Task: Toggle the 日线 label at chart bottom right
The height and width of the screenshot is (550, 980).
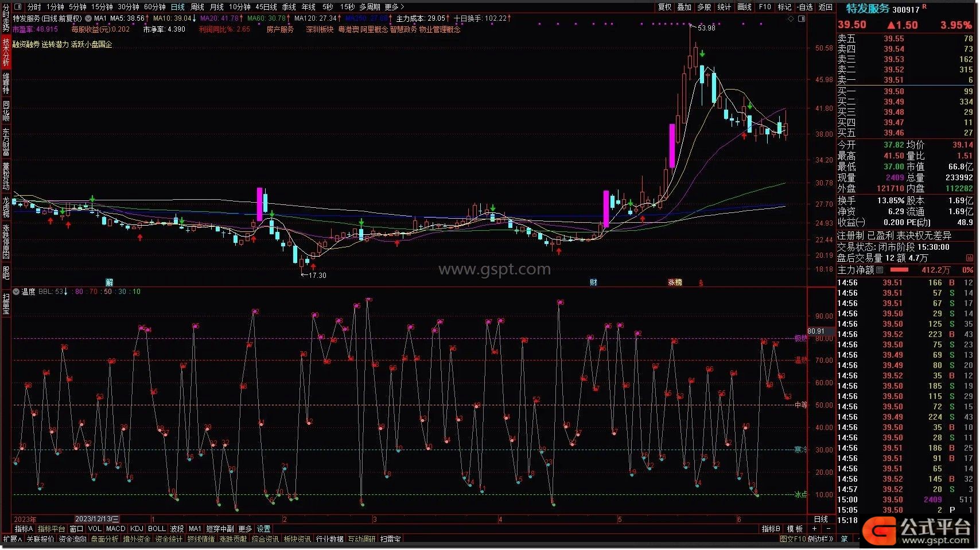Action: coord(821,519)
